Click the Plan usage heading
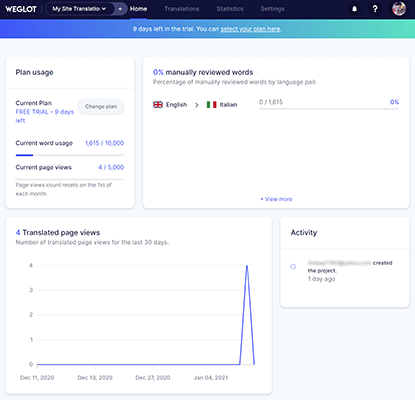The image size is (415, 400). (34, 72)
